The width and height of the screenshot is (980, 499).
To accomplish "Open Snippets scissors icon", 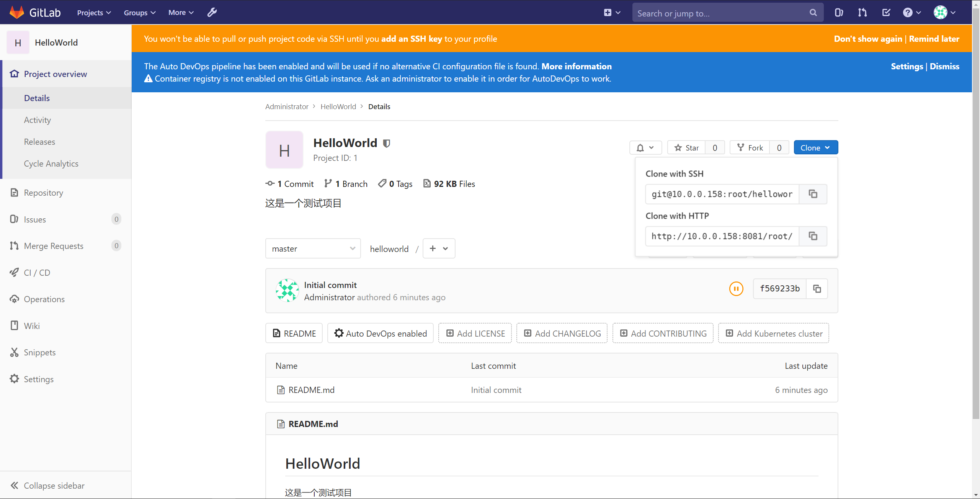I will click(14, 352).
